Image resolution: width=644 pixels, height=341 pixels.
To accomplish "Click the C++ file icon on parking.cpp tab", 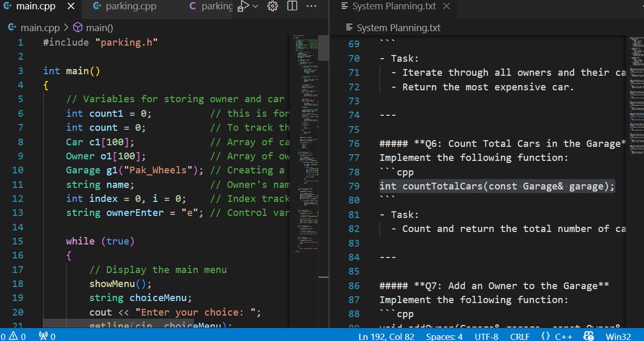I will pyautogui.click(x=97, y=6).
